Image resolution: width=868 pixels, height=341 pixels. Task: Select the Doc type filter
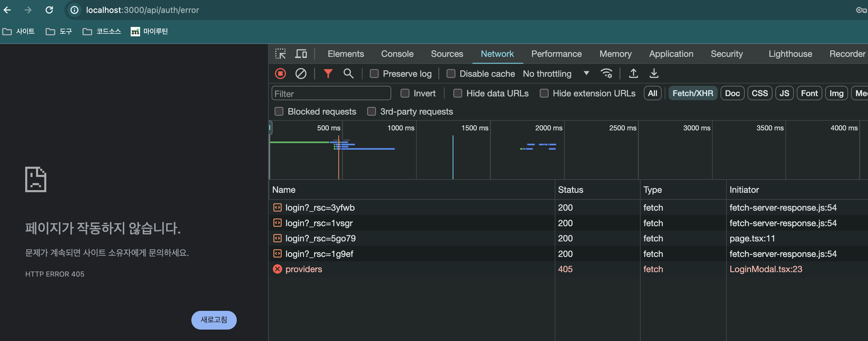732,93
